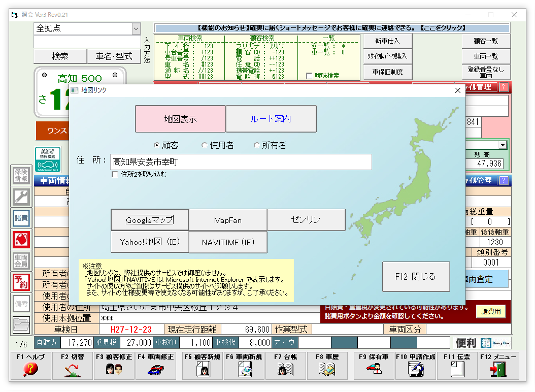Go to F12 メニュー menu
The width and height of the screenshot is (535, 392).
click(499, 366)
